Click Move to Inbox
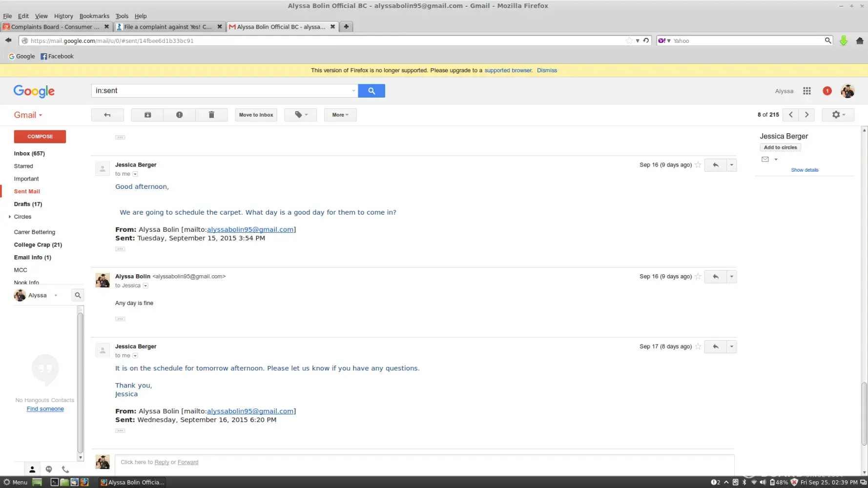Screen dimensions: 868x488 tap(256, 115)
